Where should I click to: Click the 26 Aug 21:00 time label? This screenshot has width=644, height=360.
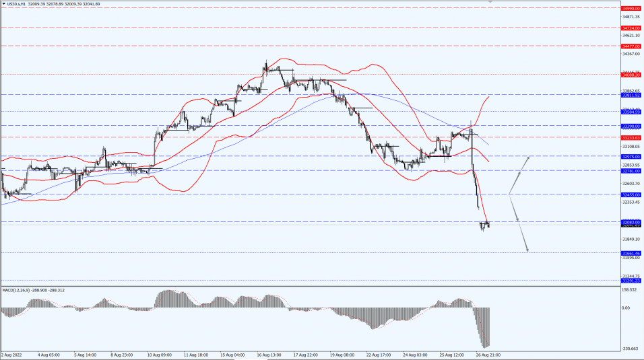click(x=487, y=354)
